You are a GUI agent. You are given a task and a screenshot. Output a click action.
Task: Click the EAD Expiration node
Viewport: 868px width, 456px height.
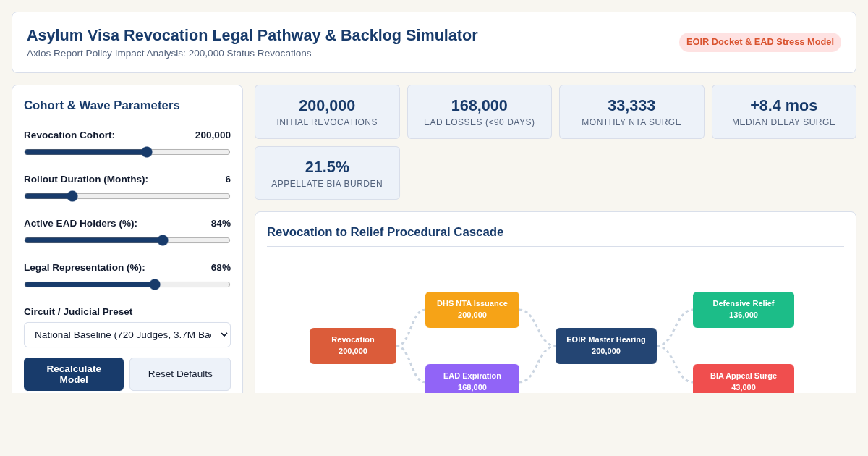(472, 379)
